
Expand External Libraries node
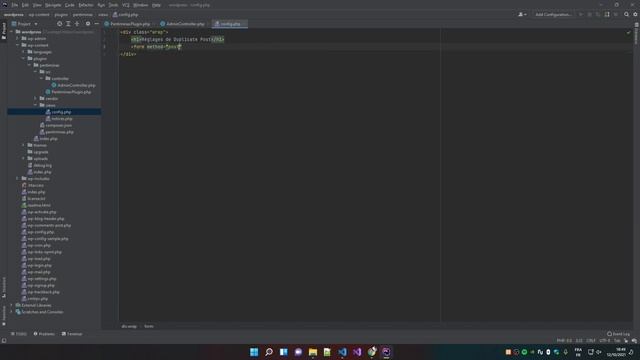click(x=12, y=305)
